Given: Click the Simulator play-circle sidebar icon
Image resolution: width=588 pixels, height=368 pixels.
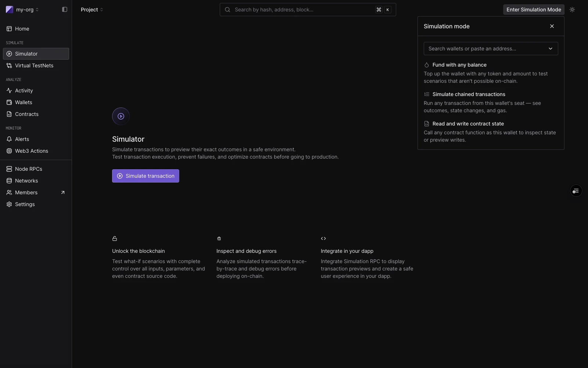Looking at the screenshot, I should pyautogui.click(x=9, y=54).
